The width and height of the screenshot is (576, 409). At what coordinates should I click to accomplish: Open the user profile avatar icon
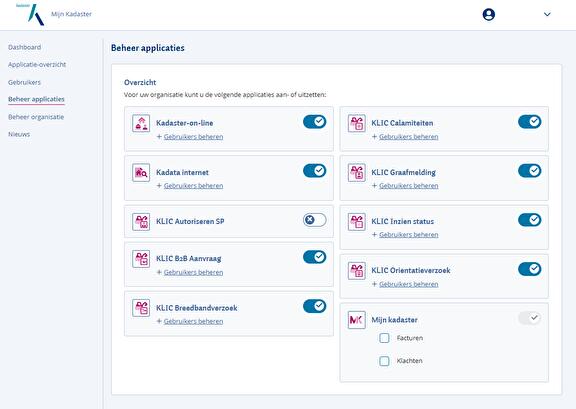click(x=489, y=14)
